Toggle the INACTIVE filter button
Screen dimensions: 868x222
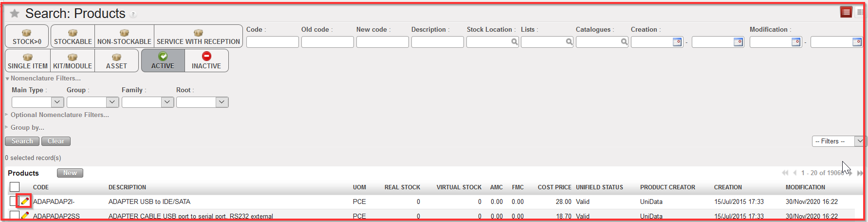(x=206, y=61)
